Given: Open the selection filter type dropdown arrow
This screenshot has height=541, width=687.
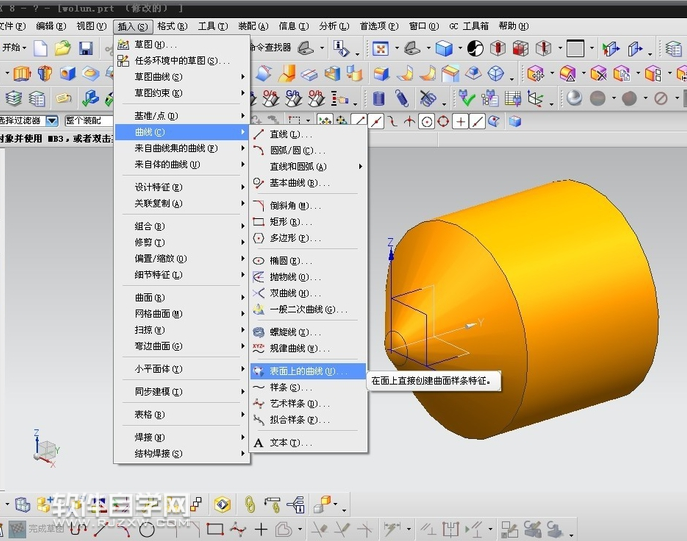Looking at the screenshot, I should [x=53, y=120].
